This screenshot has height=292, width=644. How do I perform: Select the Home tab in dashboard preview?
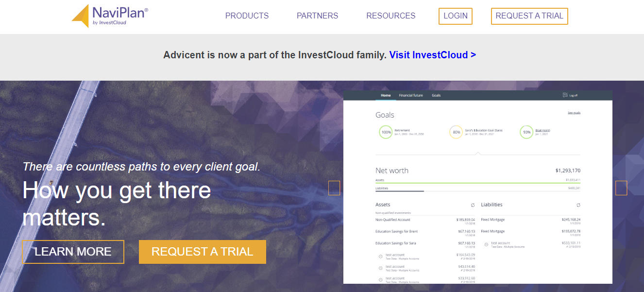click(x=386, y=95)
